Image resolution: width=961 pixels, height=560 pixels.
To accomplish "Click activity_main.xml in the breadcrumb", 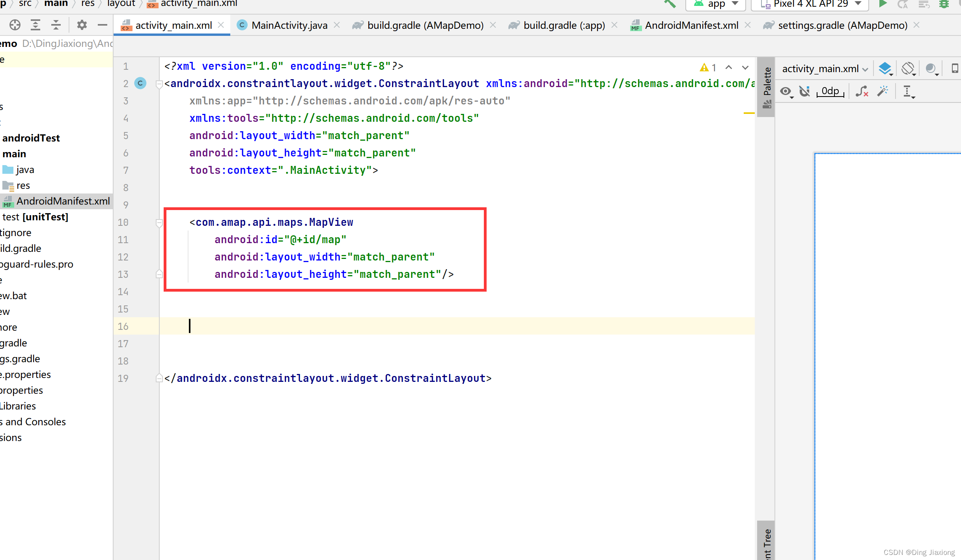I will pos(192,4).
